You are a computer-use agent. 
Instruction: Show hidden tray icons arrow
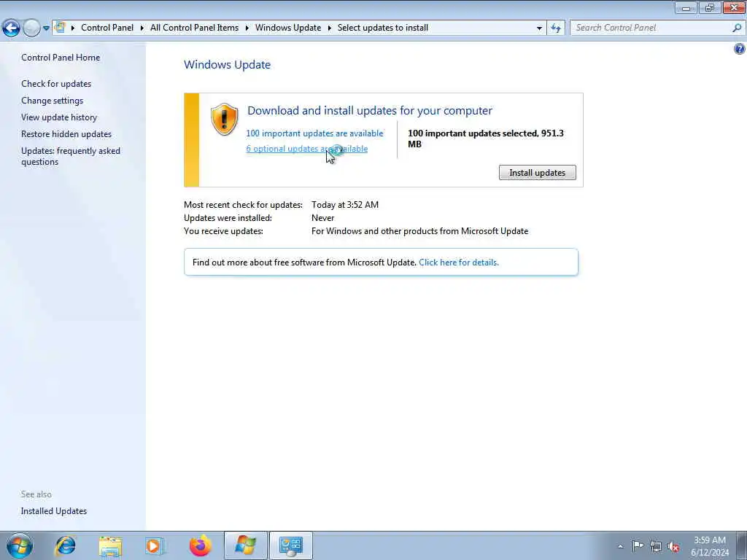tap(620, 546)
